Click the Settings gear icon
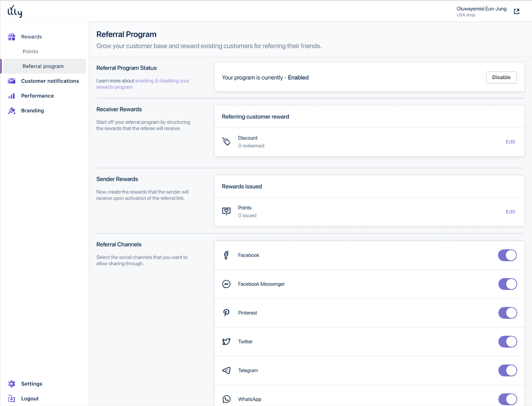 coord(12,384)
